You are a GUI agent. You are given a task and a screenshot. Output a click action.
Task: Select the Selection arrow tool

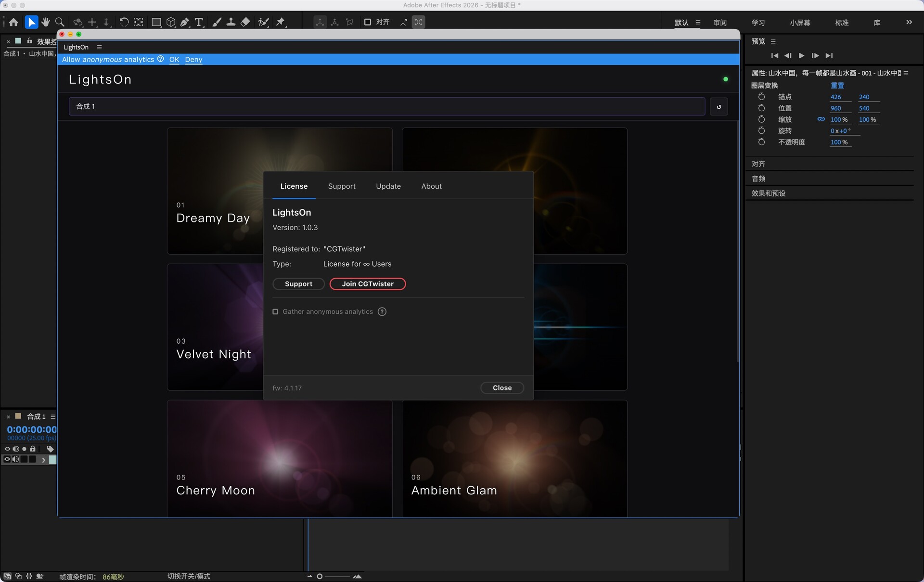point(31,22)
